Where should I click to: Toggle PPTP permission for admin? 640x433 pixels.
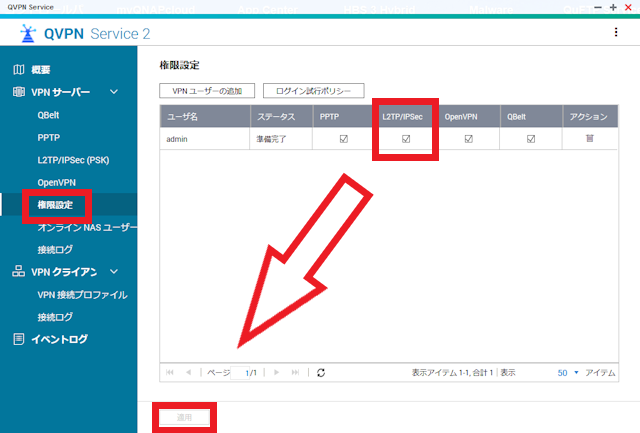pyautogui.click(x=344, y=139)
